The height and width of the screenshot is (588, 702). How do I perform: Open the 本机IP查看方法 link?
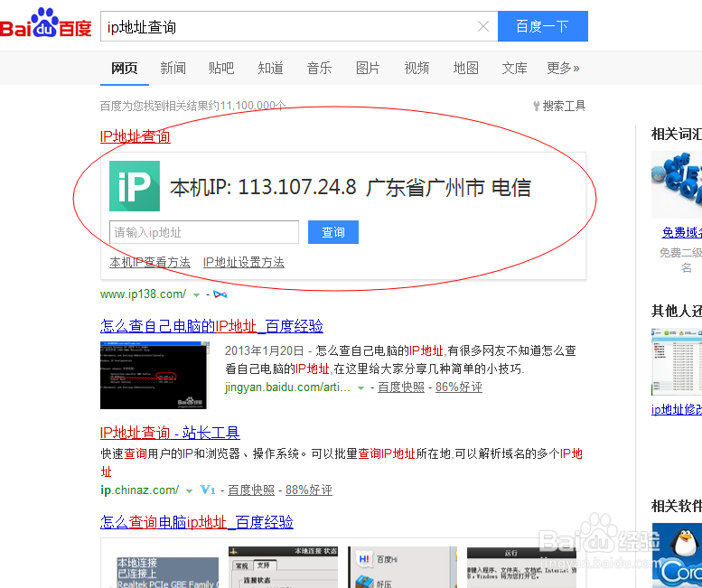tap(150, 262)
